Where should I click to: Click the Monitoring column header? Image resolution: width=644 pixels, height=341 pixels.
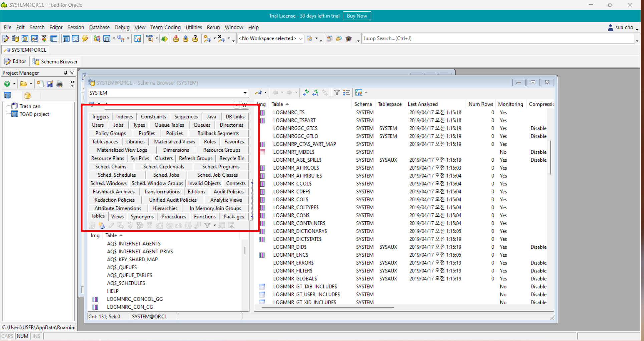pos(510,104)
